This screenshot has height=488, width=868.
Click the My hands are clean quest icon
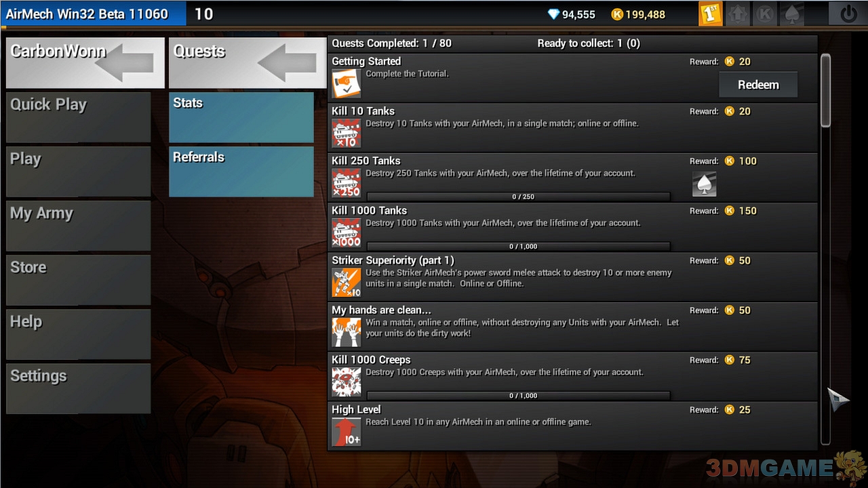(x=346, y=332)
